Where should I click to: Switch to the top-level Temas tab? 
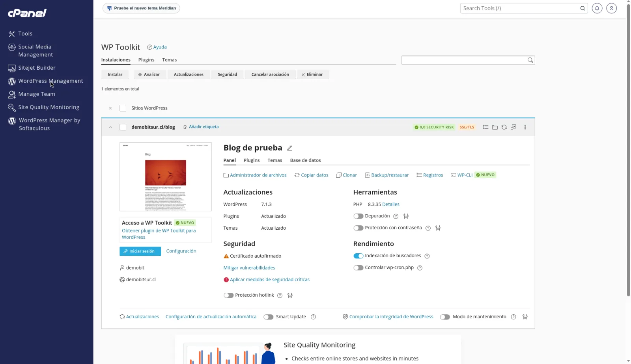pos(169,60)
